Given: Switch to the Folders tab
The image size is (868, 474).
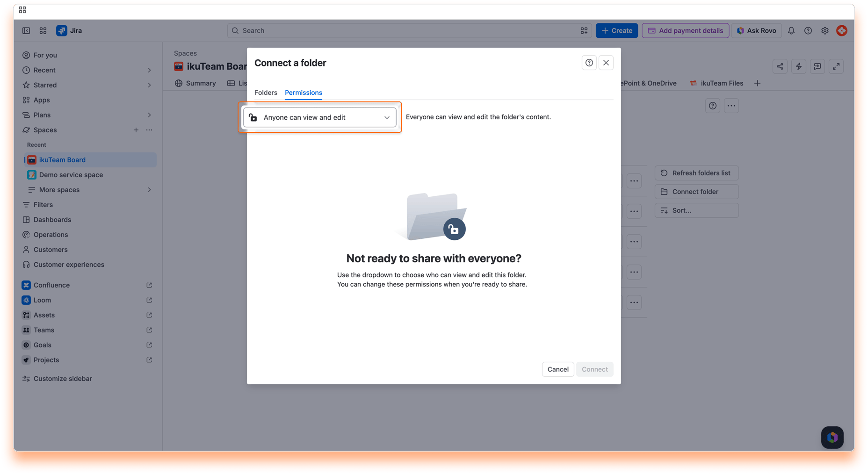Looking at the screenshot, I should (x=266, y=93).
